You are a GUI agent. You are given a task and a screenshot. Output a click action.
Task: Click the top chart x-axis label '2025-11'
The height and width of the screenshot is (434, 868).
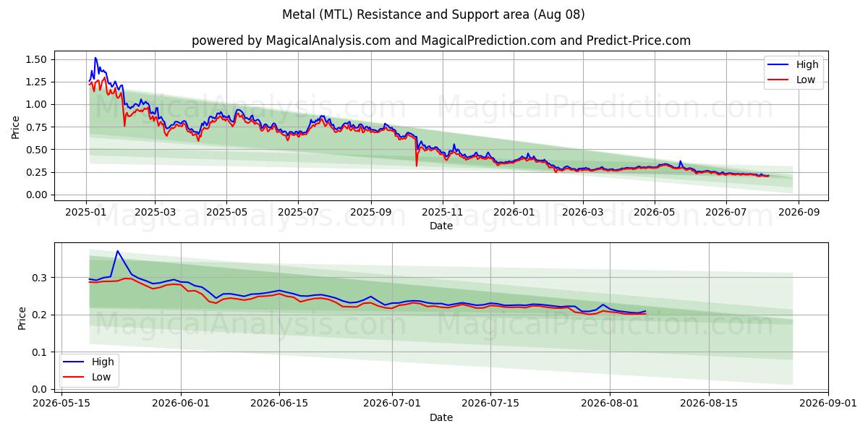click(442, 212)
